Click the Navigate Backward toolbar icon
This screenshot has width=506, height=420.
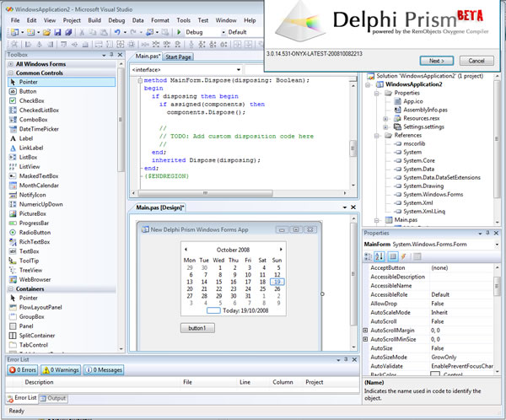[150, 32]
